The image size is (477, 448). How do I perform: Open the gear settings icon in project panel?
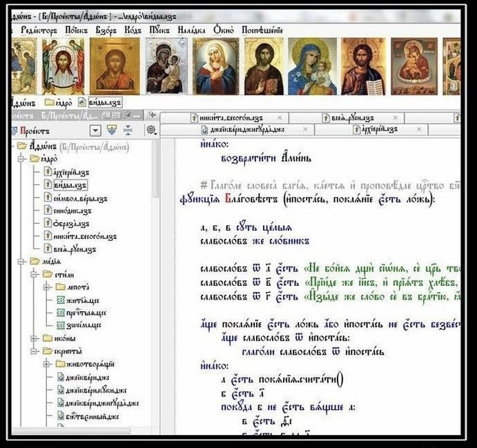point(151,130)
